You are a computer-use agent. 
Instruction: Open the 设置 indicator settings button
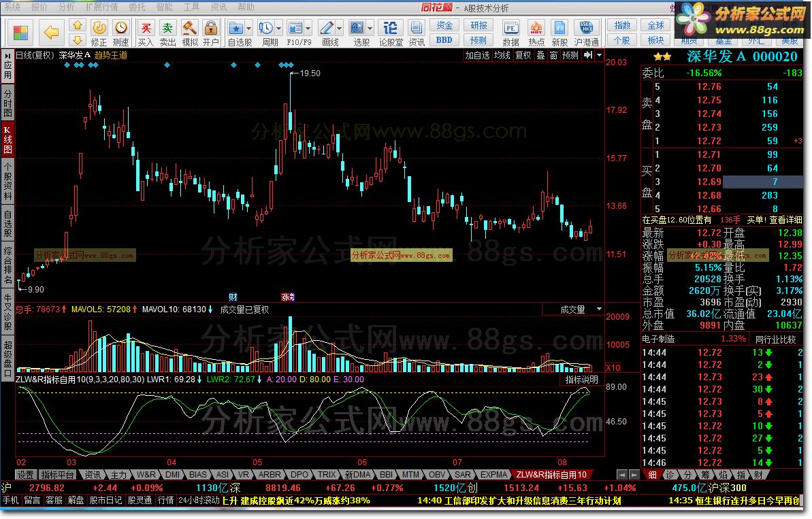(x=25, y=475)
